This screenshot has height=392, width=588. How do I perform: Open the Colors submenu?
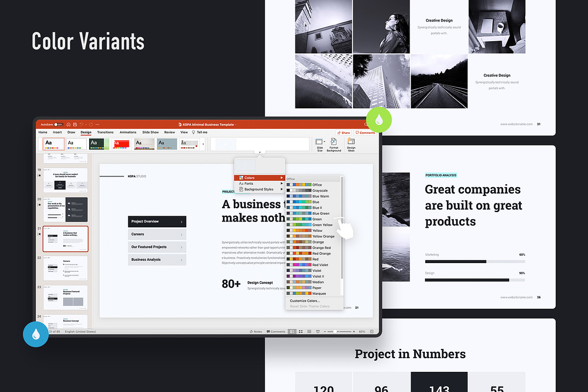coord(260,177)
